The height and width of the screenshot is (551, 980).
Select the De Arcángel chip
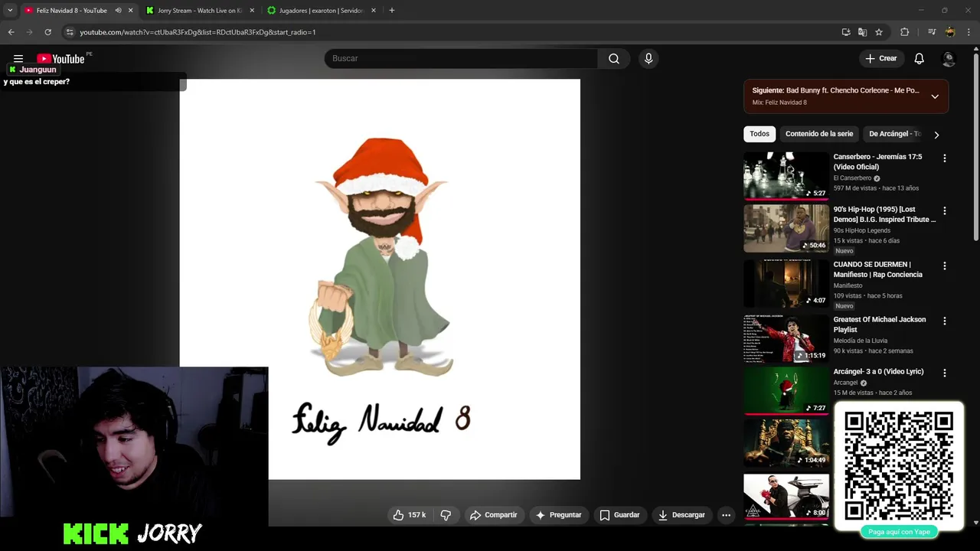click(x=894, y=134)
